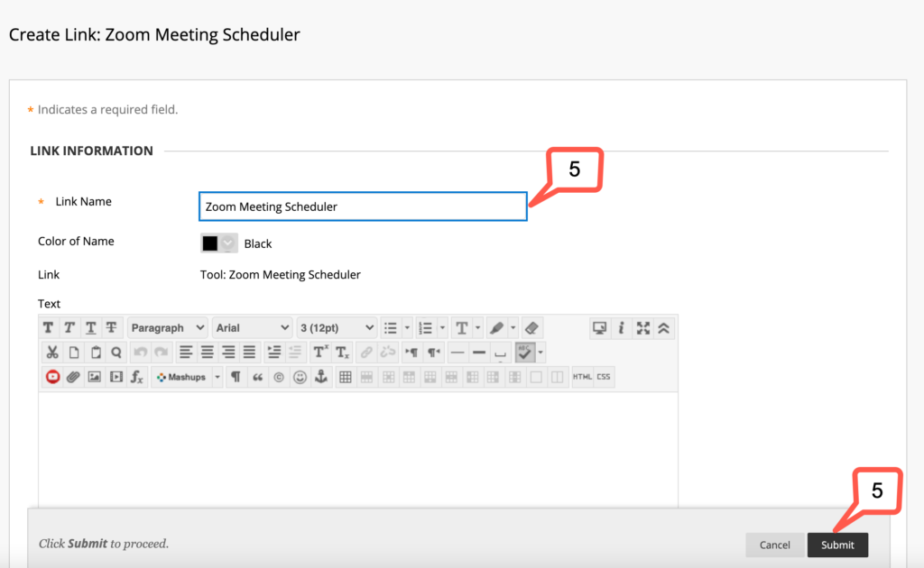
Task: Remove formatting with the eraser icon
Action: pos(531,328)
